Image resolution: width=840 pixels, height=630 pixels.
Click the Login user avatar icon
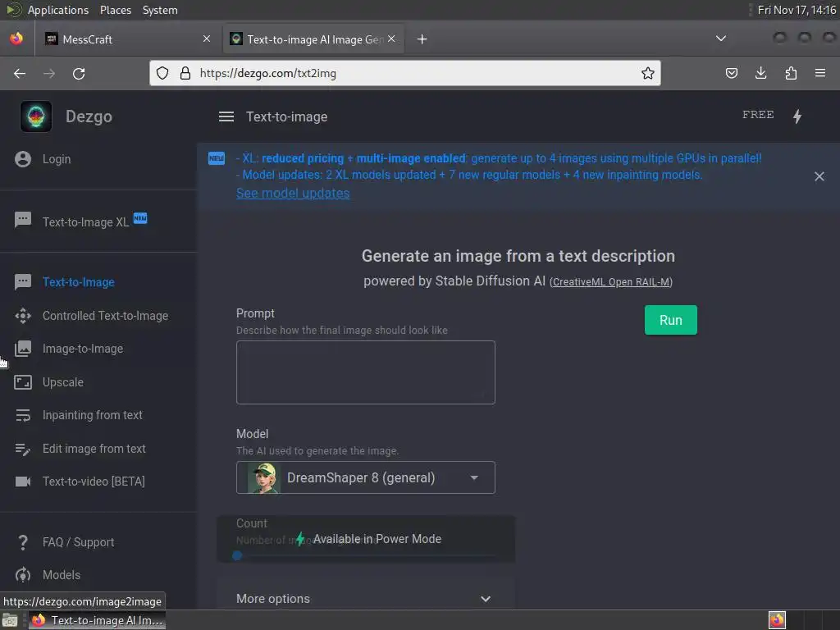(23, 159)
